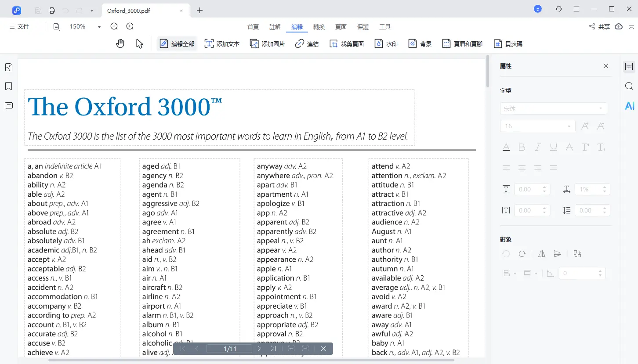Click the Zoom out minus icon
The width and height of the screenshot is (638, 364).
point(114,26)
